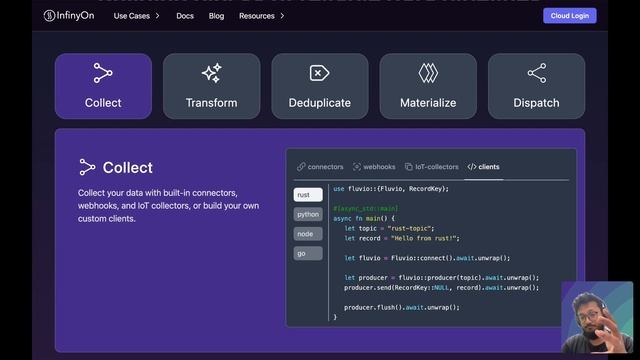Click the clients code-brackets icon

click(x=472, y=167)
